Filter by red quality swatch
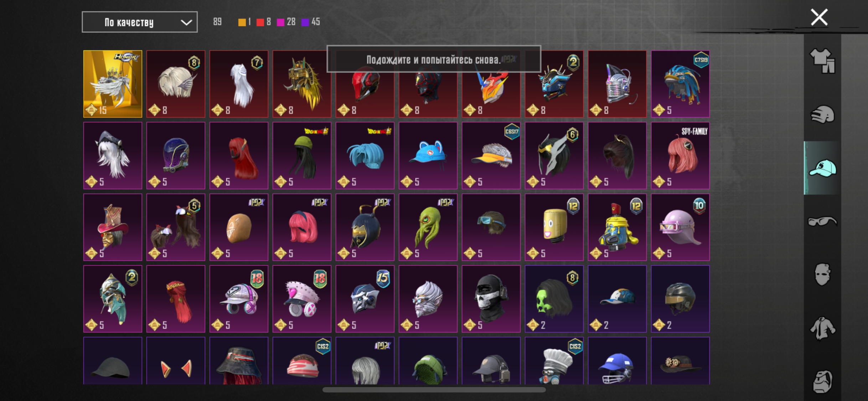 260,22
